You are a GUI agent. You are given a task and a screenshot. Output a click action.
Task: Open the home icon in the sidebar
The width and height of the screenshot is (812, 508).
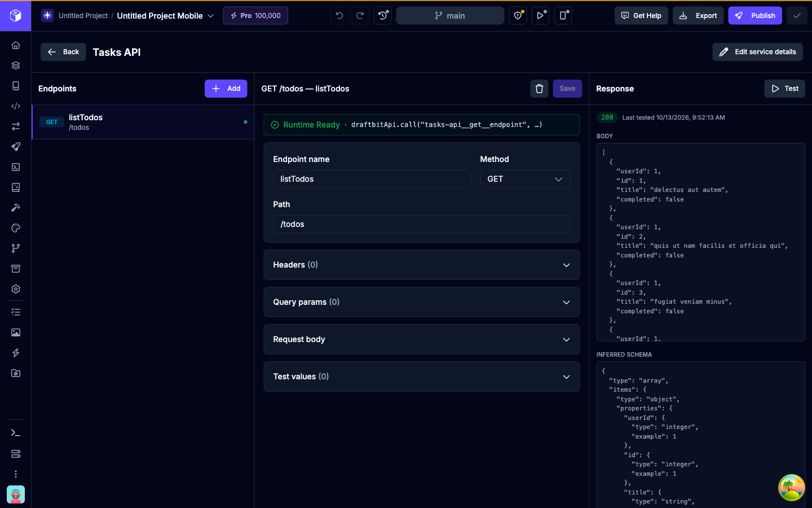coord(16,45)
